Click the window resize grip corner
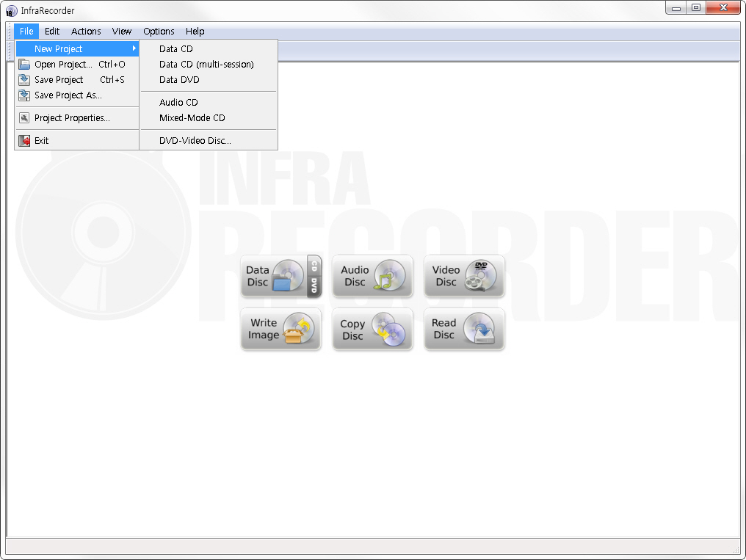This screenshot has height=560, width=746. [736, 550]
